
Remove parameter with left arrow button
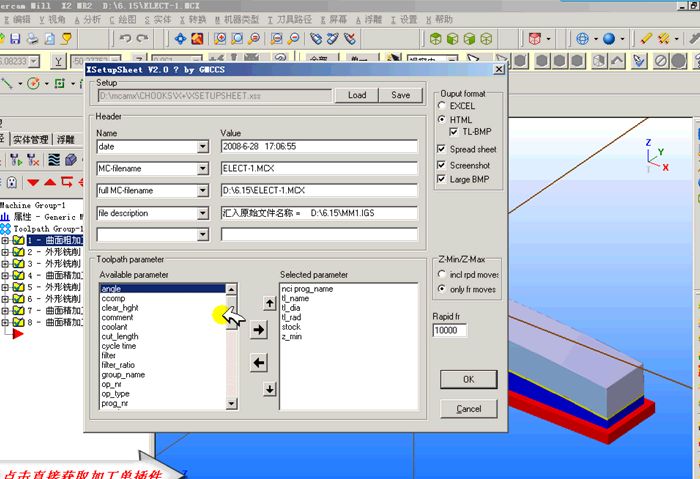259,362
